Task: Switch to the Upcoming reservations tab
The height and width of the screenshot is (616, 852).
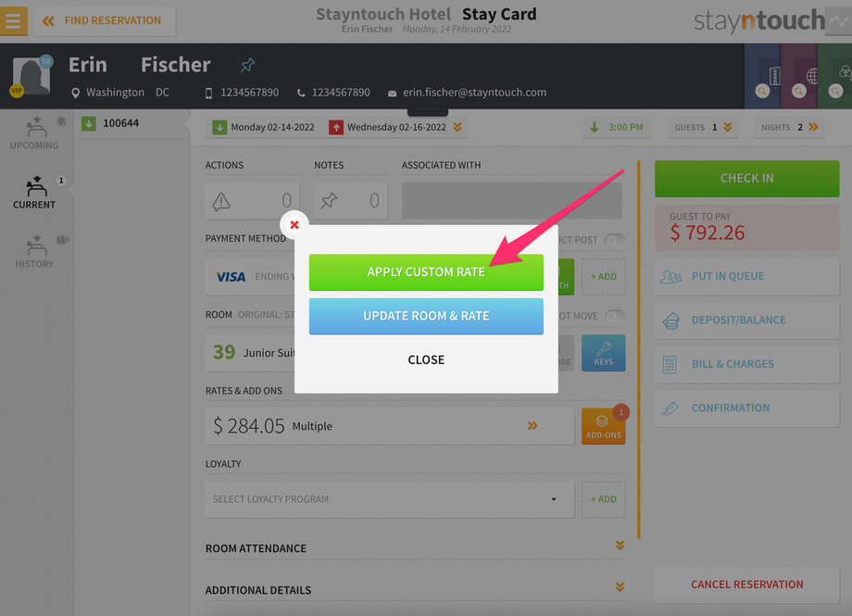Action: [34, 133]
